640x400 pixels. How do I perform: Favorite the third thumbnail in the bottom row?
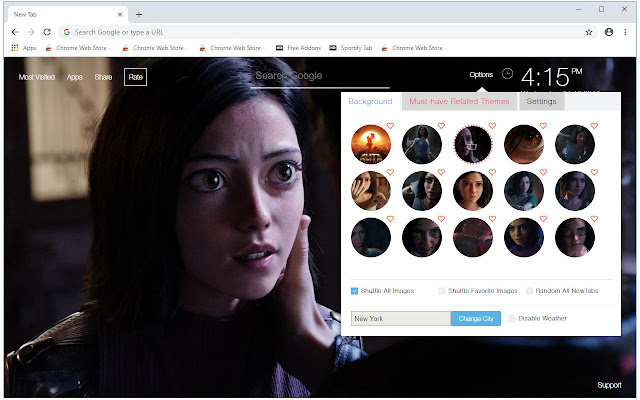(492, 219)
